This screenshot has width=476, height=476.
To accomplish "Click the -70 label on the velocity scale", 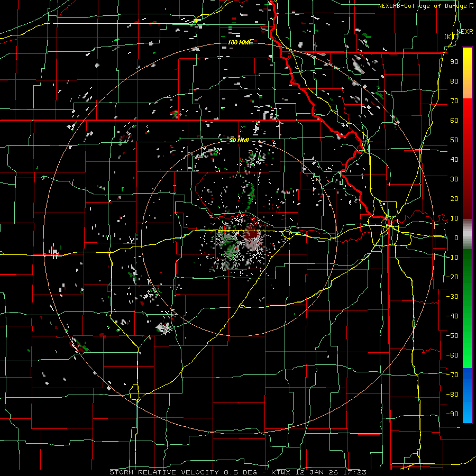I will tap(452, 375).
